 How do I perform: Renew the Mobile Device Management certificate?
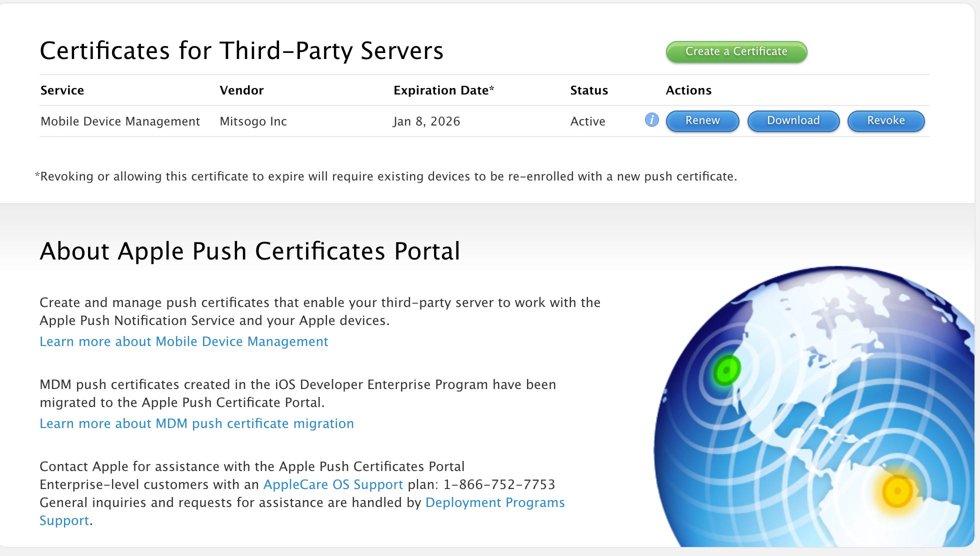[702, 120]
